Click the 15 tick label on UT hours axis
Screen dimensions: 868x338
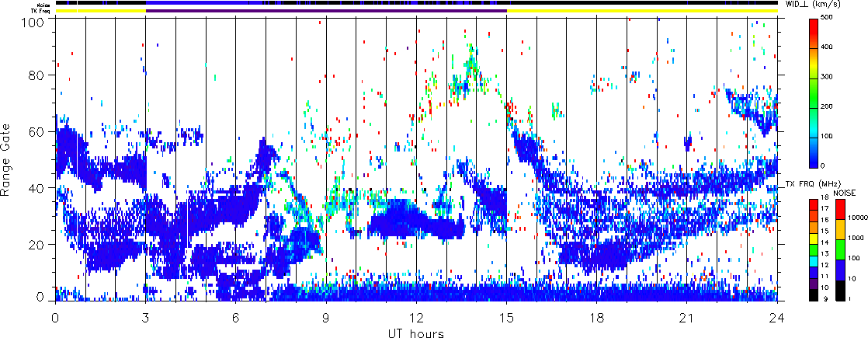(x=506, y=318)
